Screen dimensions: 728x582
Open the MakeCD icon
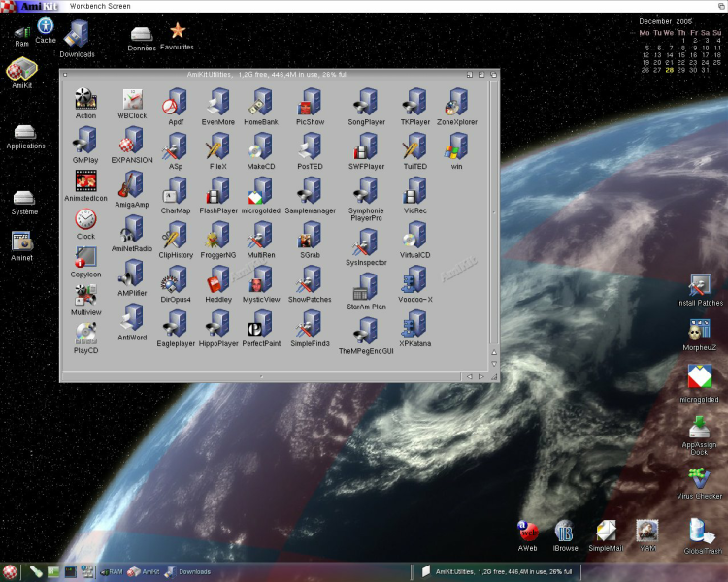[x=261, y=145]
